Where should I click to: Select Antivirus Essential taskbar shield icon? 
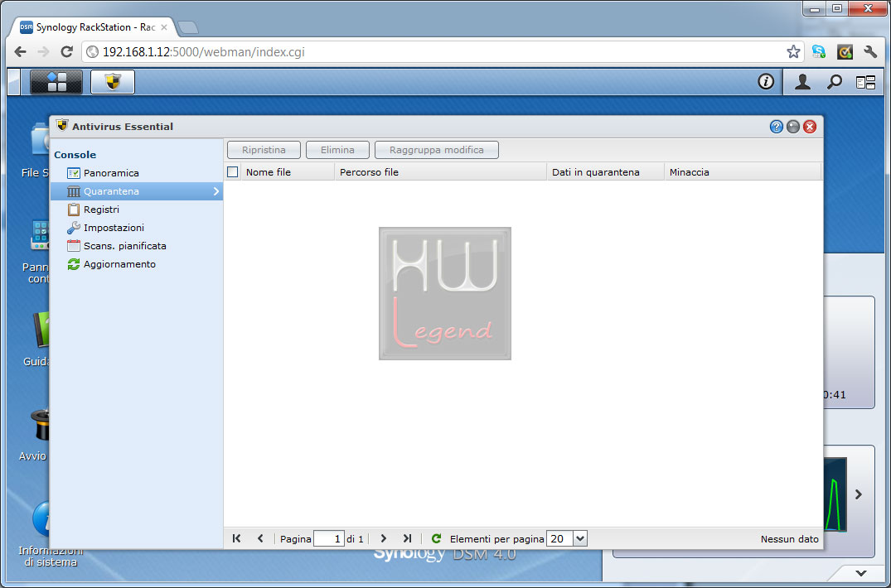coord(113,82)
